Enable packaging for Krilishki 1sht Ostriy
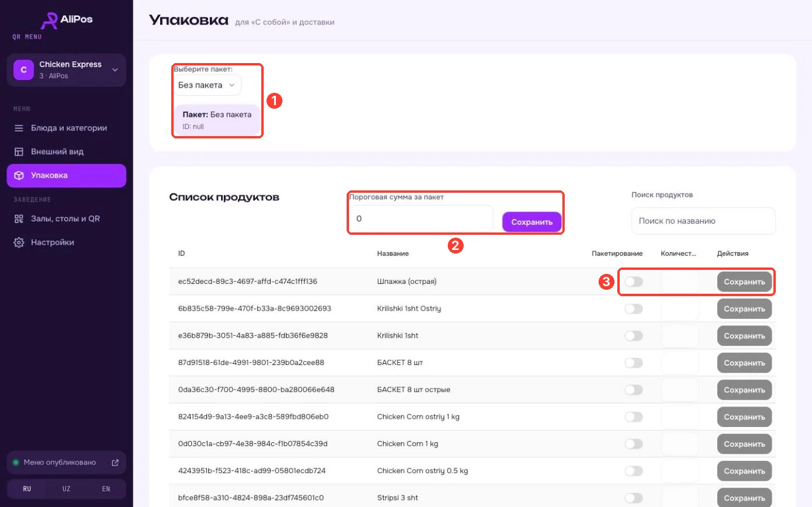Viewport: 812px width, 507px height. pyautogui.click(x=634, y=308)
